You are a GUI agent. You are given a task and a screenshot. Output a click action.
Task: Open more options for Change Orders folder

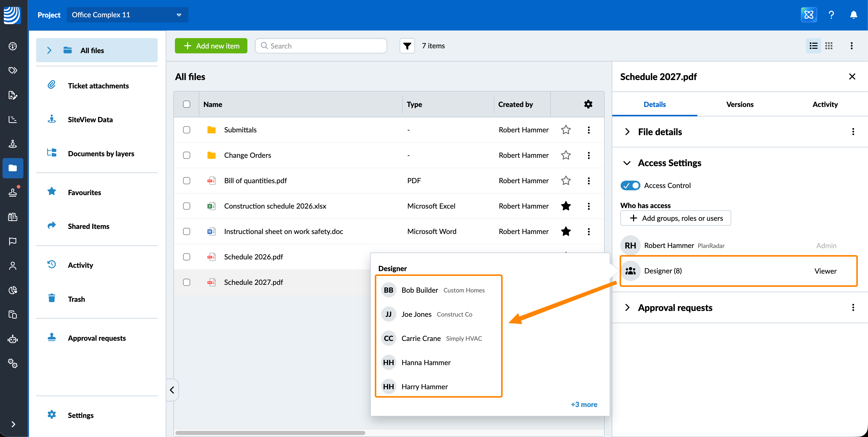tap(589, 155)
